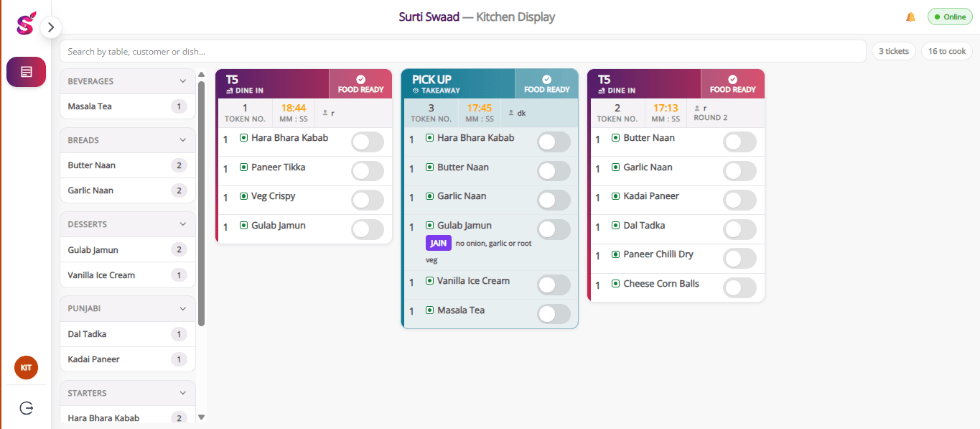Click veg icon beside Masala Tea item
The width and height of the screenshot is (980, 429).
point(429,310)
